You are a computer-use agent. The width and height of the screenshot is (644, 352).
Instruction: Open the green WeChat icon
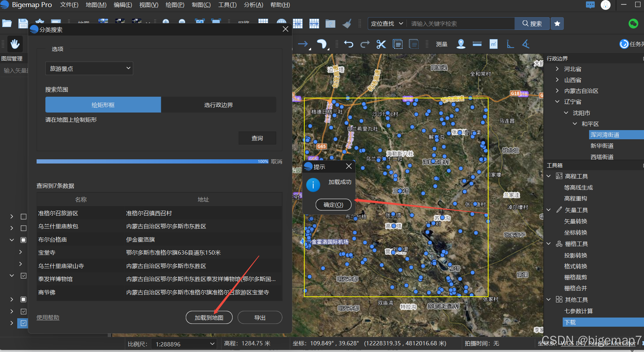[633, 24]
